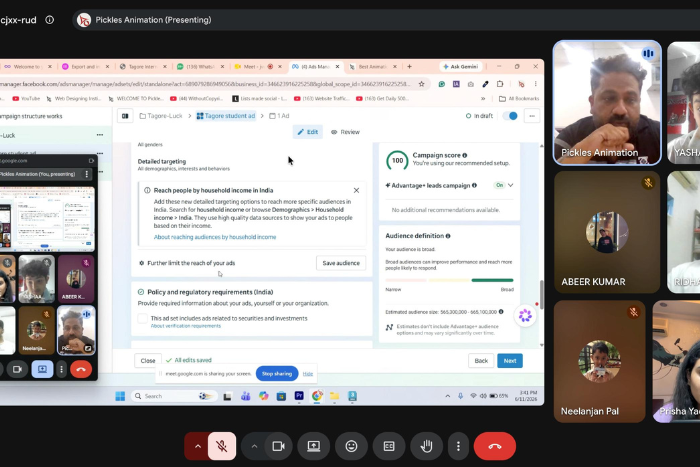Leave the call with red hang-up button
Screen dimensions: 700x467
pos(495,446)
